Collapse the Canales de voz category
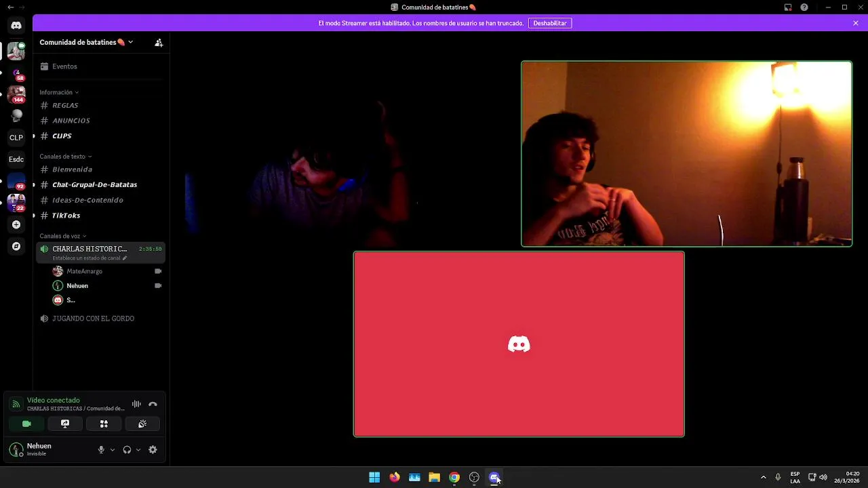 pyautogui.click(x=63, y=236)
